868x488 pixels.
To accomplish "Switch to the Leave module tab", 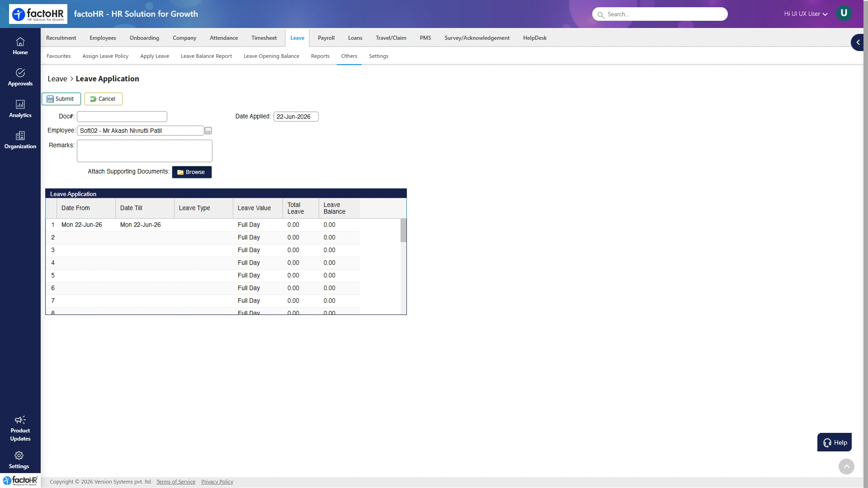I will pyautogui.click(x=297, y=38).
